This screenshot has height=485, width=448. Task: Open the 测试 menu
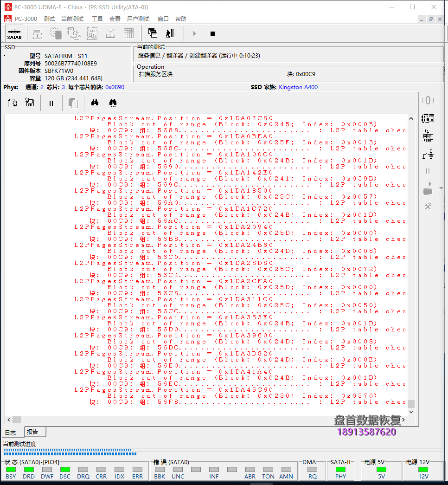click(49, 19)
